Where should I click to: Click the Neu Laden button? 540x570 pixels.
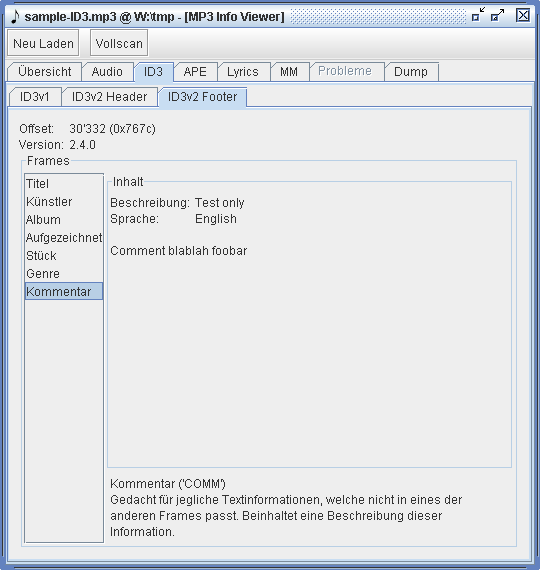tap(43, 44)
